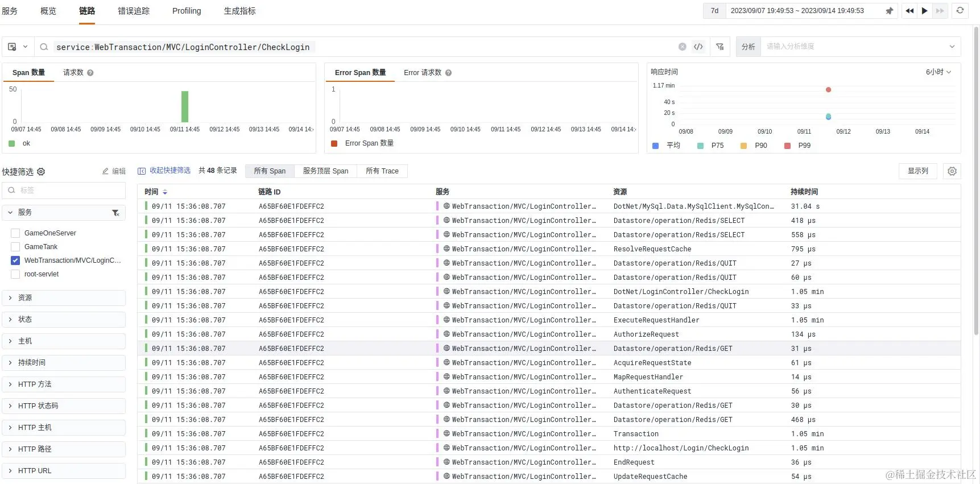The width and height of the screenshot is (980, 484).
Task: Expand the HTTP 方法 filter section
Action: pos(64,384)
